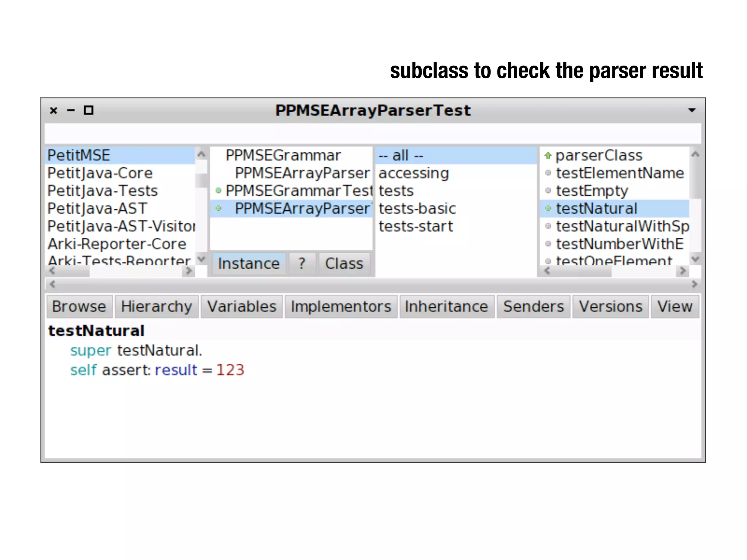
Task: Select the PPMSEGrammar class
Action: point(291,155)
